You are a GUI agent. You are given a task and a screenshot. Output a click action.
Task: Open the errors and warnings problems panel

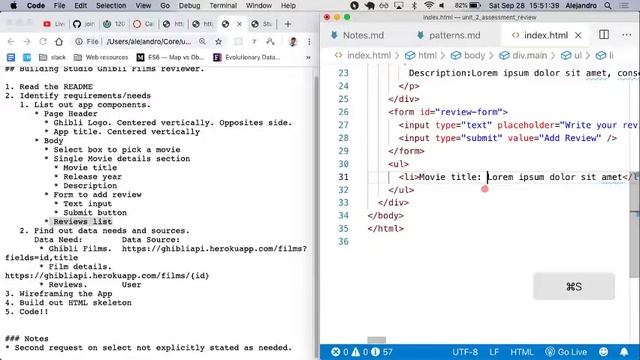[362, 352]
